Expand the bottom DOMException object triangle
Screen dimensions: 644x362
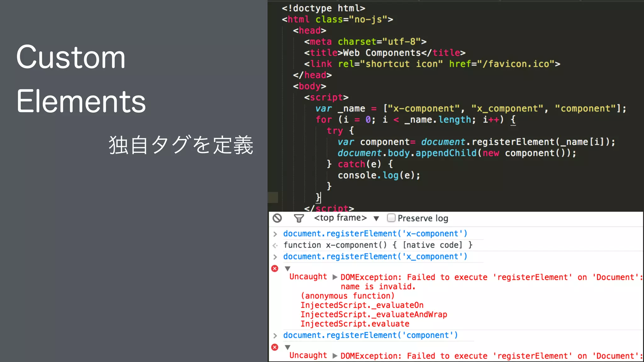[x=335, y=356]
